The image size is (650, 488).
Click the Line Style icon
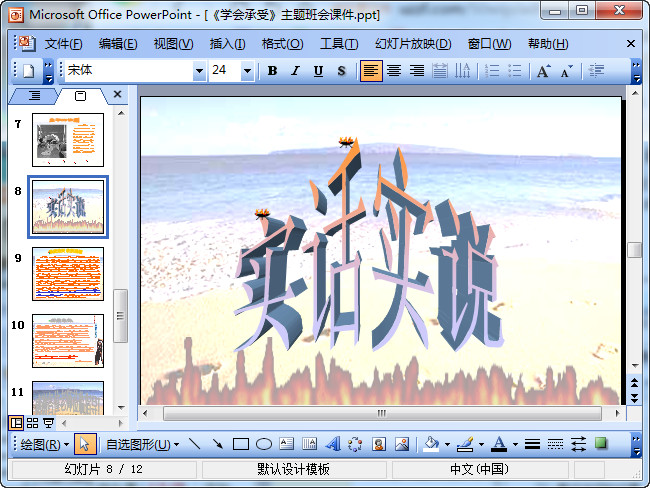pos(532,444)
